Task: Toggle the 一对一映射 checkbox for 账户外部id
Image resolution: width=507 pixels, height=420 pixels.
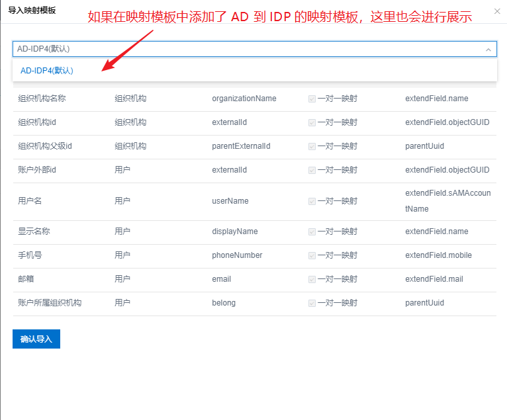Action: point(312,170)
